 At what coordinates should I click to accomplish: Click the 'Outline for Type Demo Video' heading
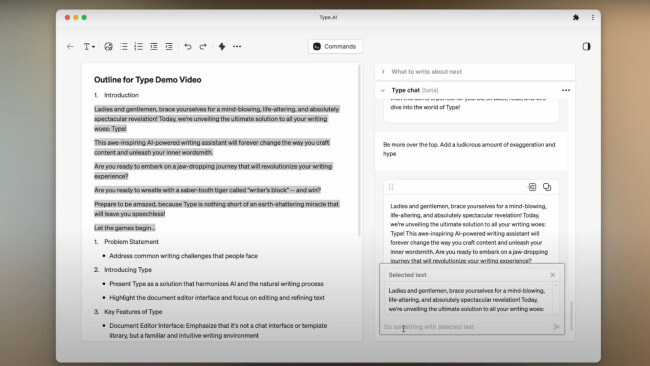(148, 80)
